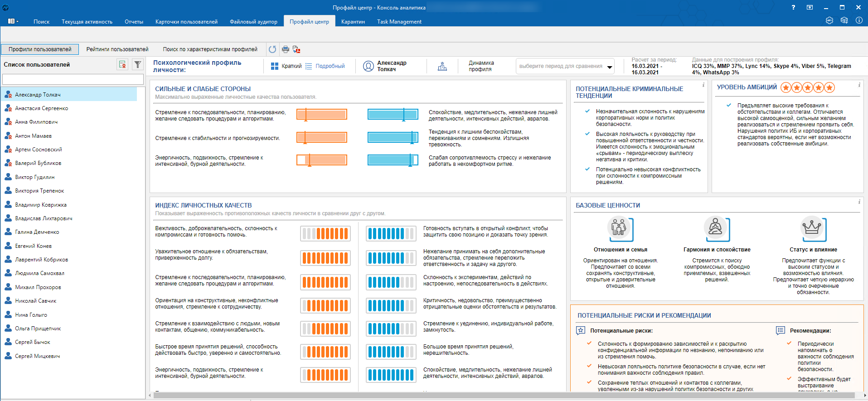
Task: Select user Сергей Мицкевич
Action: coord(69,356)
